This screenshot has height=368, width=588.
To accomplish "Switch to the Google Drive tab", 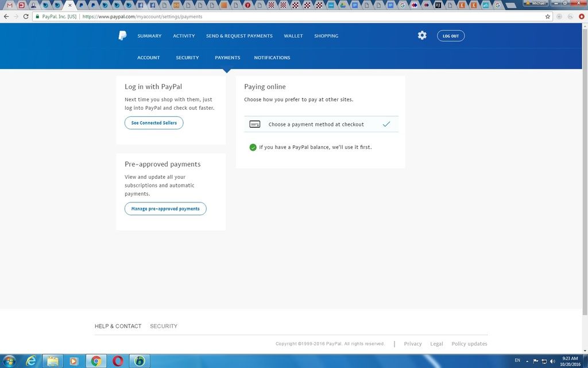I will tap(343, 5).
